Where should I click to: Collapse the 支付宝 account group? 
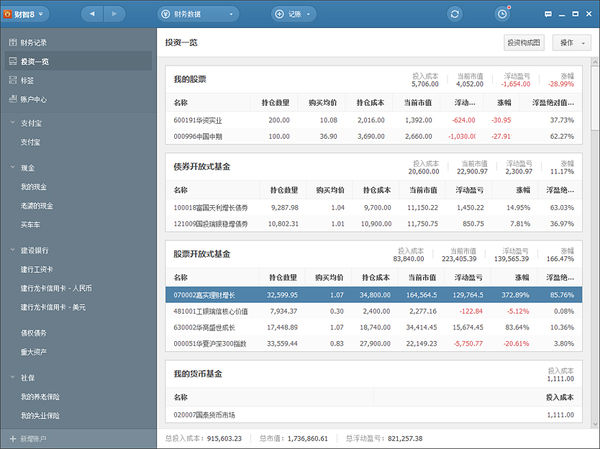point(13,123)
